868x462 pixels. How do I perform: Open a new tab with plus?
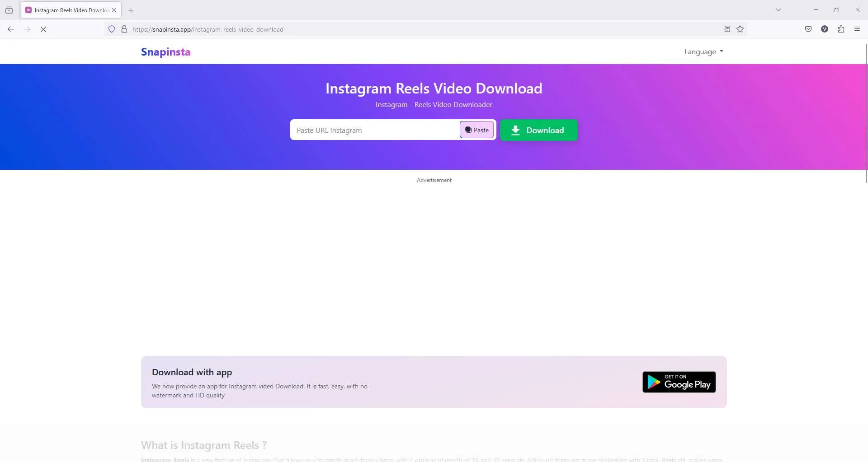(x=131, y=10)
